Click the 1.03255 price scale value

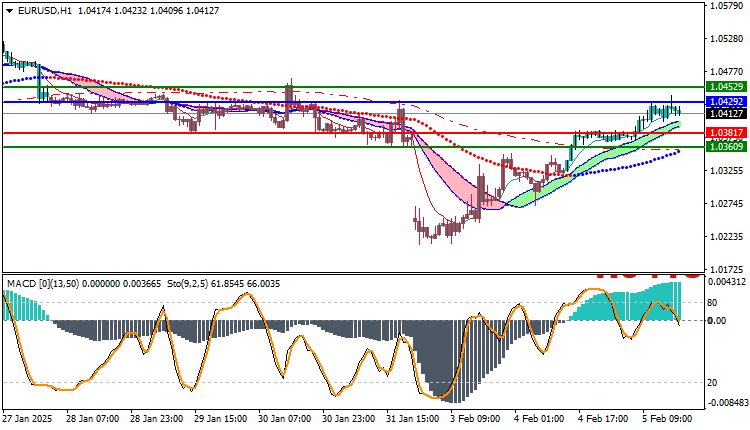pos(727,171)
